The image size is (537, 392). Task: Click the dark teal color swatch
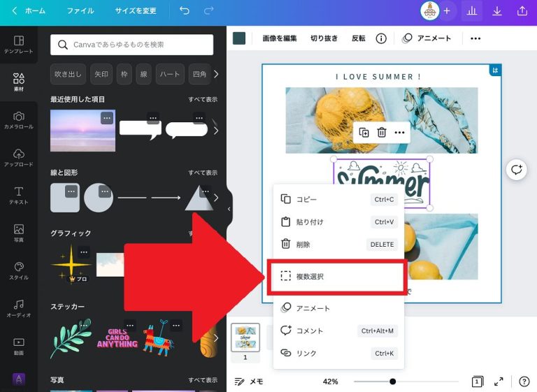pos(239,38)
